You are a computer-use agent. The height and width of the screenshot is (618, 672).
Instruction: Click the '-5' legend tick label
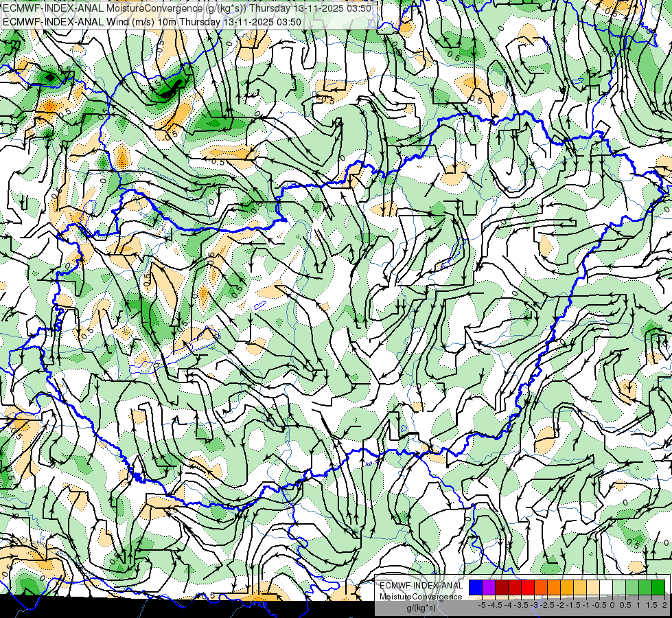tap(482, 605)
